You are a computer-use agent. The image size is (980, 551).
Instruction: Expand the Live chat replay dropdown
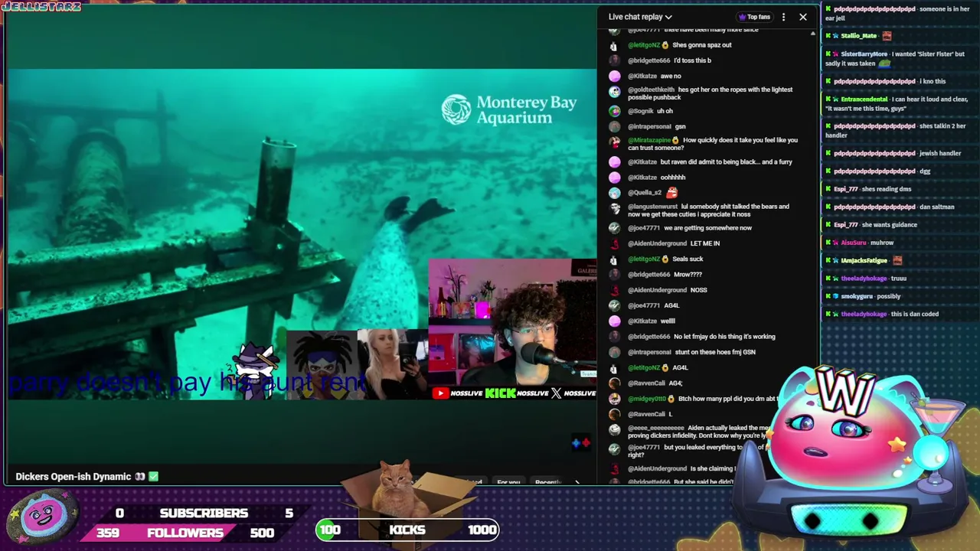click(640, 17)
